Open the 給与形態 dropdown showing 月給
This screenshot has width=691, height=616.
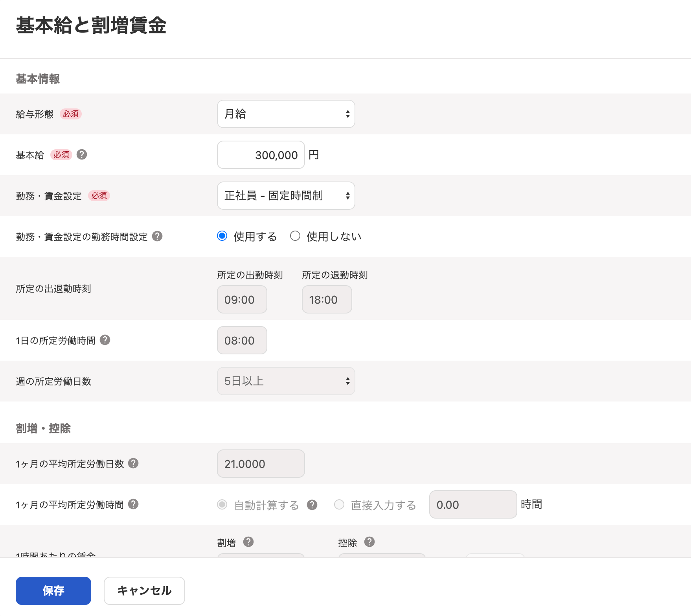pos(286,114)
